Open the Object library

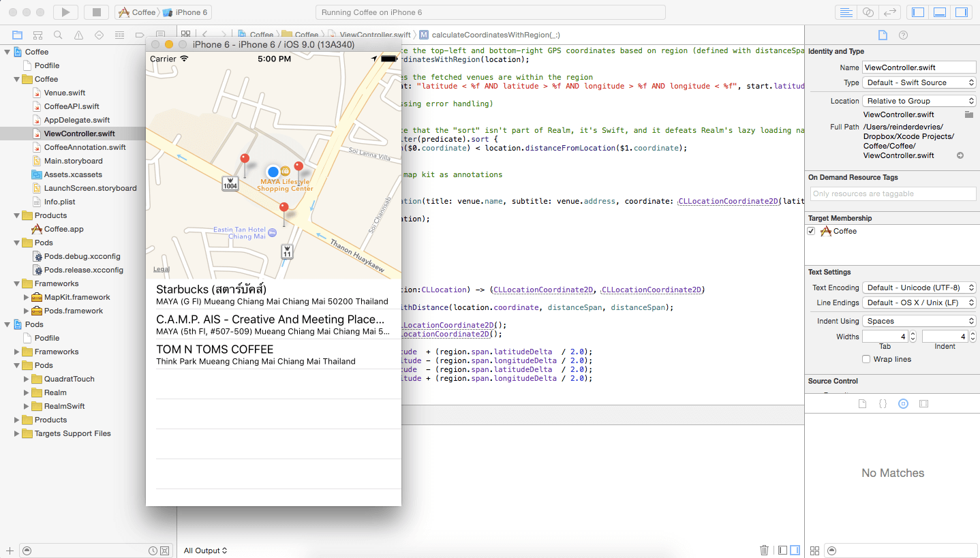tap(903, 403)
